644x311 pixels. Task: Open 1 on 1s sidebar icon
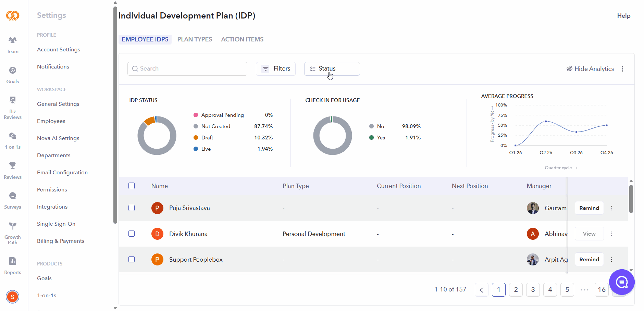tap(13, 141)
